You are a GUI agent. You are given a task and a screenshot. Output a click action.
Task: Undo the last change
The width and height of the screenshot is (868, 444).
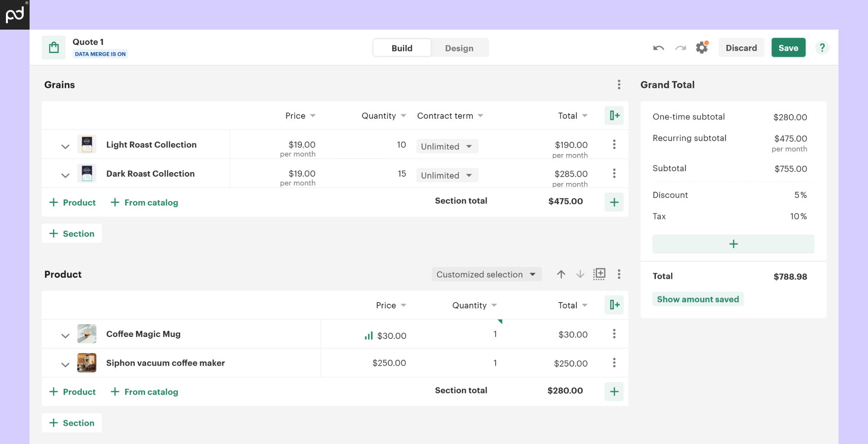pyautogui.click(x=658, y=47)
